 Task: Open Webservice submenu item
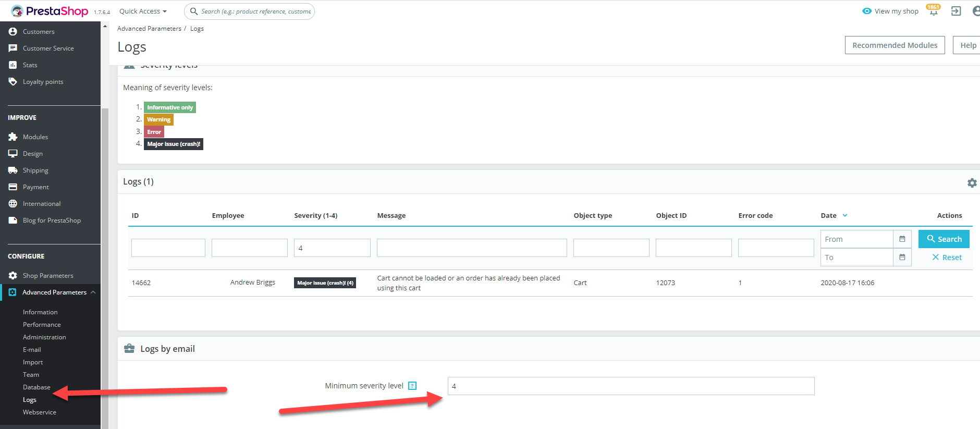[40, 412]
